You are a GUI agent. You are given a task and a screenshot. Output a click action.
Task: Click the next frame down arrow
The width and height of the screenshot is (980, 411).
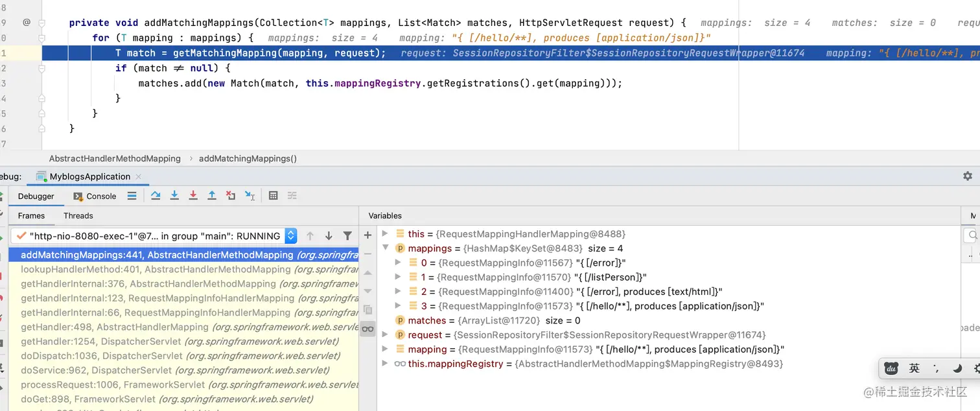pos(329,236)
